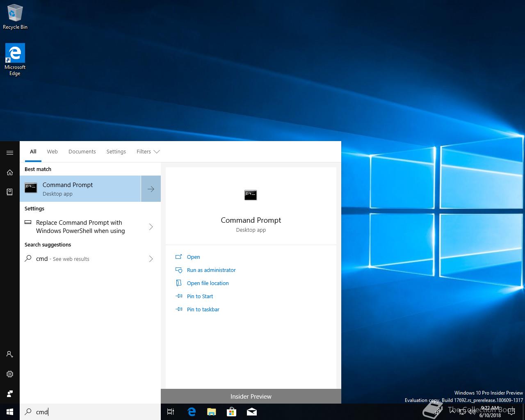
Task: Click the Windows Start button
Action: pos(10,412)
